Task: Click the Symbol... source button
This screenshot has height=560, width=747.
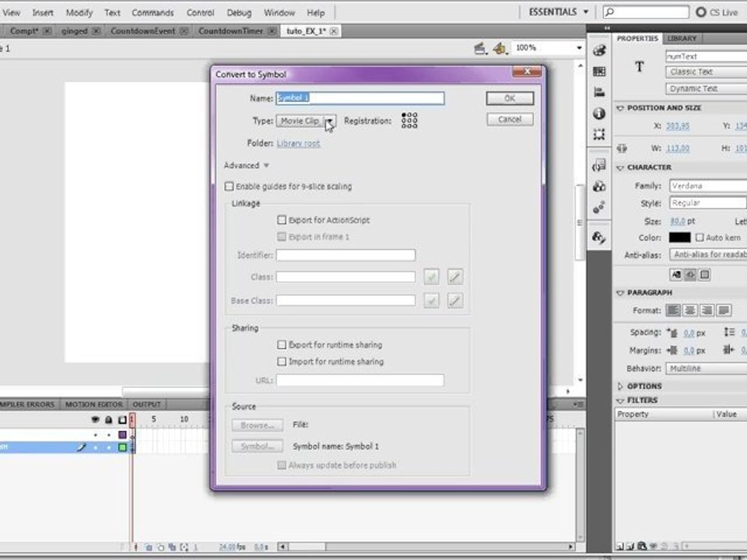Action: (x=258, y=446)
